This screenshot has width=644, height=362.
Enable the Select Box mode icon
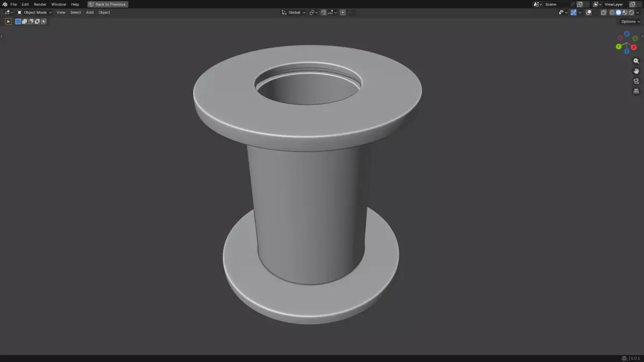pos(18,21)
